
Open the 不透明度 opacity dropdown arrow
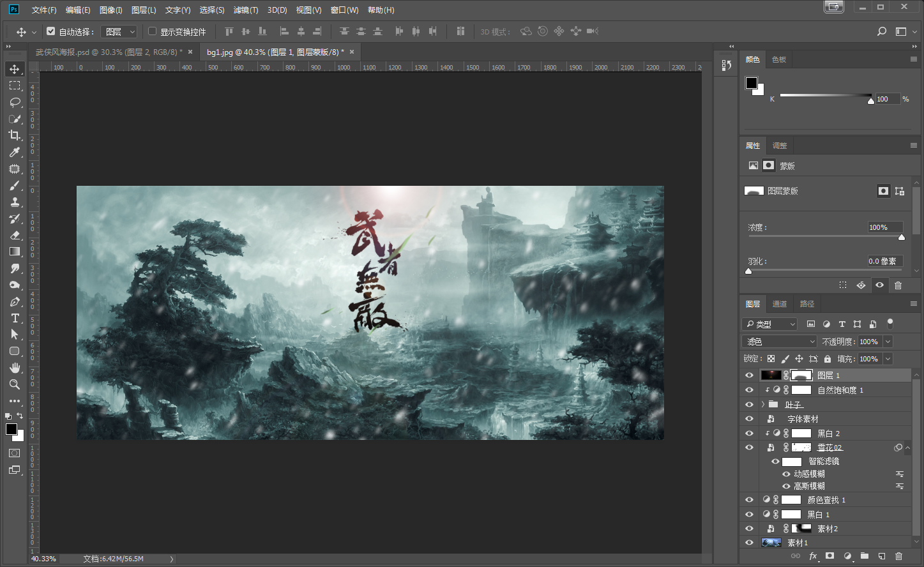tap(888, 342)
